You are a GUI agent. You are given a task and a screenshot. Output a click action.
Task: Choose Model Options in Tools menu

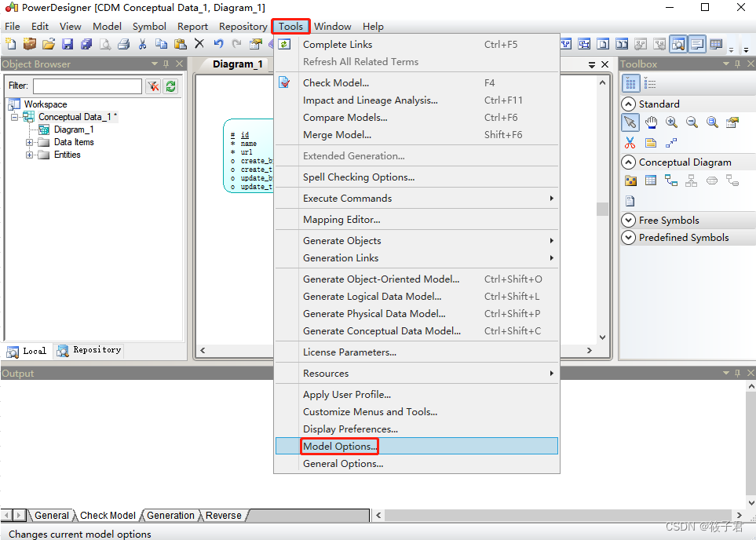tap(417, 446)
